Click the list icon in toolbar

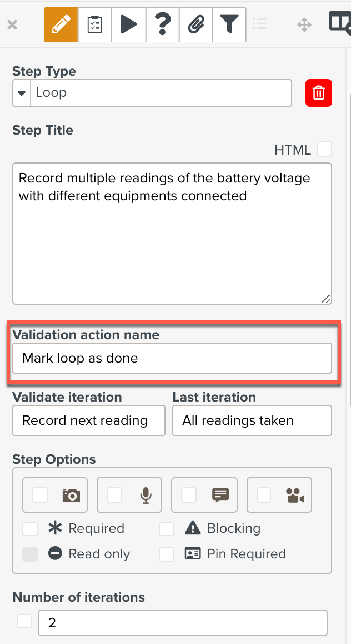pos(259,24)
